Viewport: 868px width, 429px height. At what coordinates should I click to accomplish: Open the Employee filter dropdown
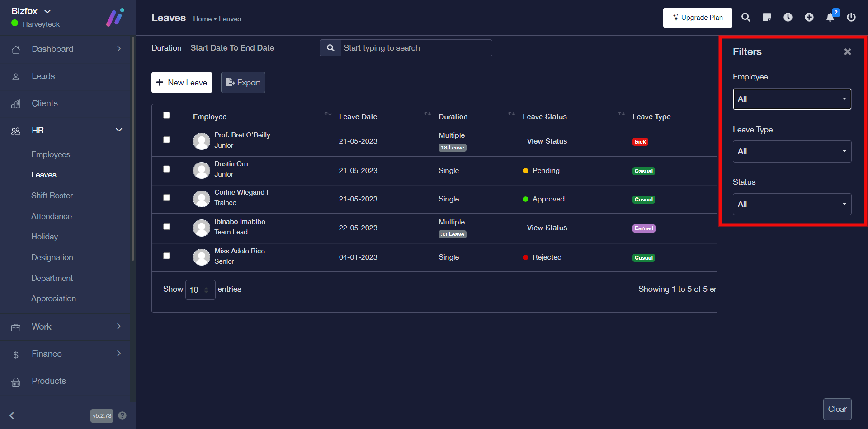click(792, 99)
